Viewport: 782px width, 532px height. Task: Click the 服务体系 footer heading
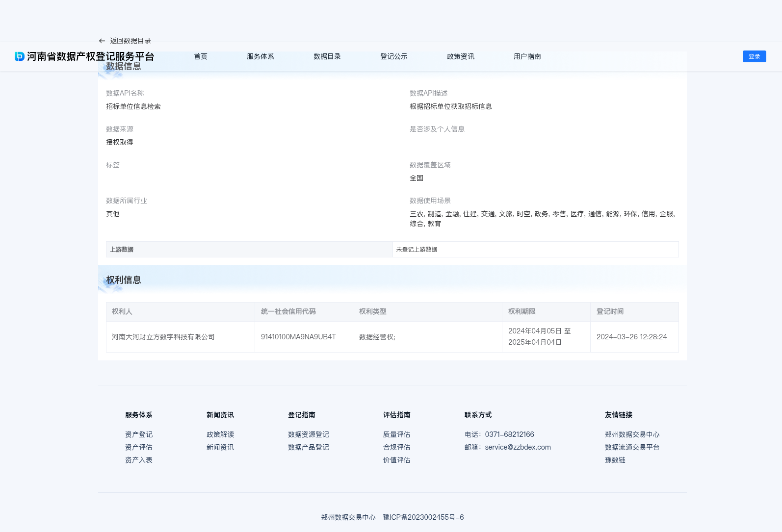click(139, 415)
